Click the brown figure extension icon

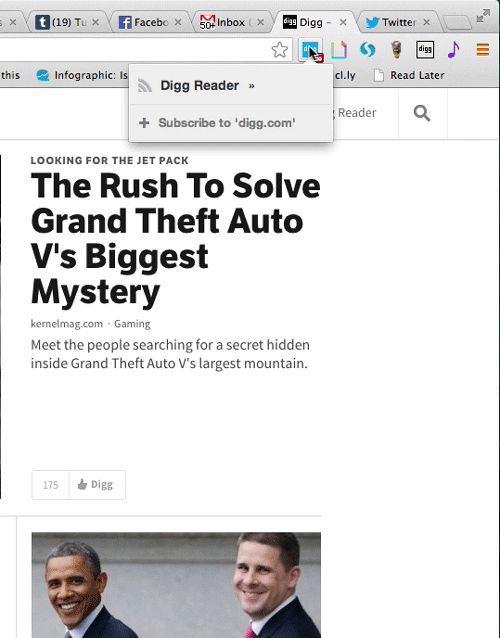pos(396,50)
